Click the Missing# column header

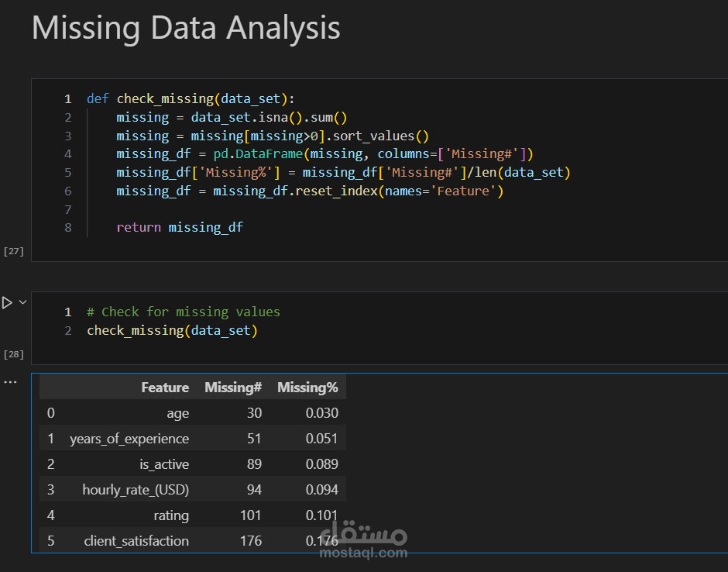[x=233, y=388]
